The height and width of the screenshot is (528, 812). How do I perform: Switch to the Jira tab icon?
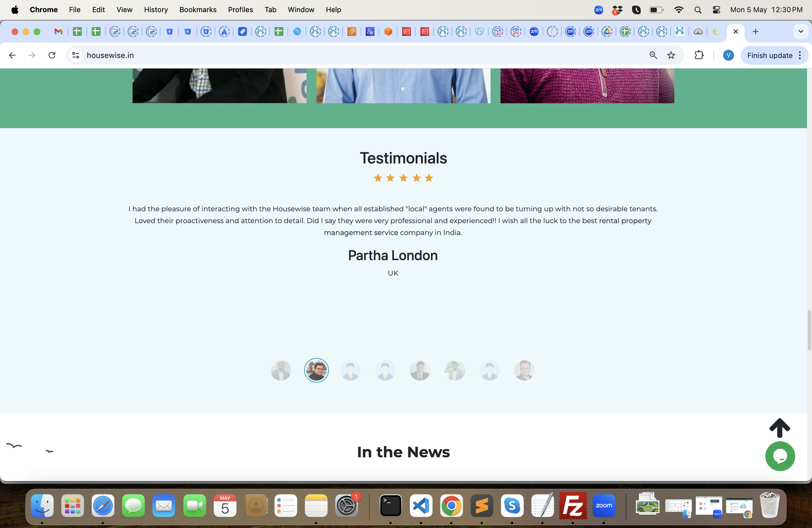pyautogui.click(x=242, y=32)
